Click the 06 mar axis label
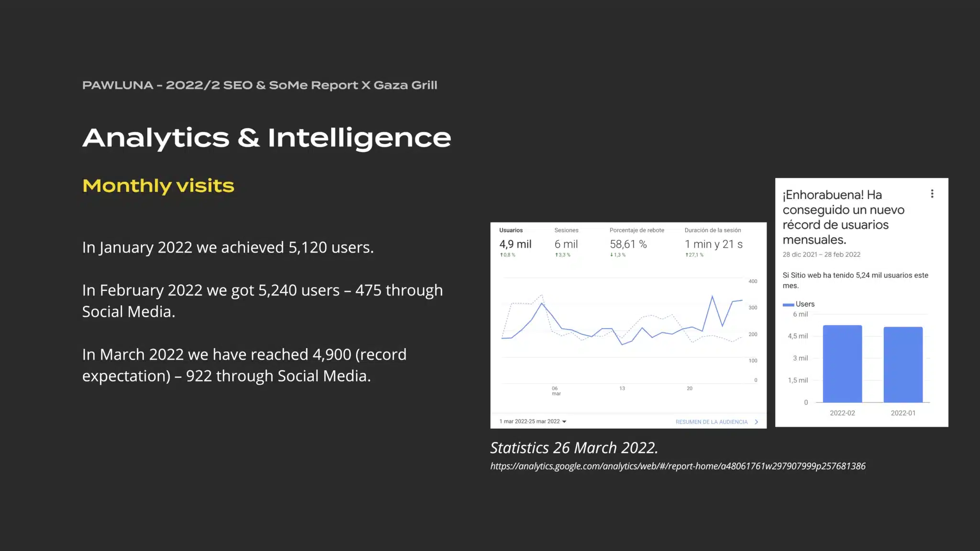This screenshot has height=551, width=980. coord(556,391)
